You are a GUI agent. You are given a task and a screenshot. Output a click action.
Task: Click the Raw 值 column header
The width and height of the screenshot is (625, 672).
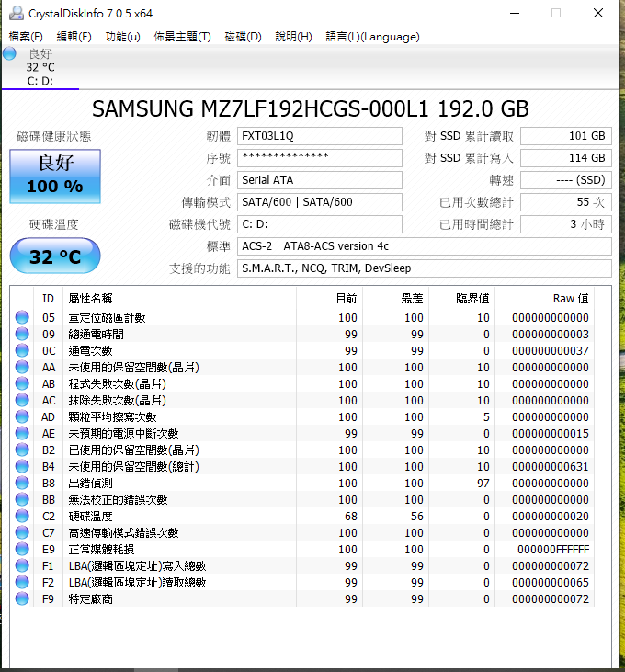pos(570,298)
